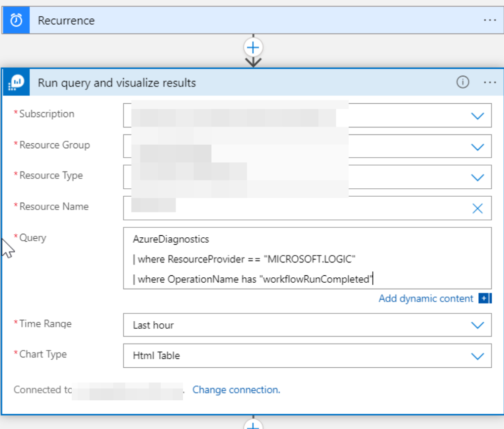Expand the Resource Group dropdown
This screenshot has height=429, width=504.
477,147
